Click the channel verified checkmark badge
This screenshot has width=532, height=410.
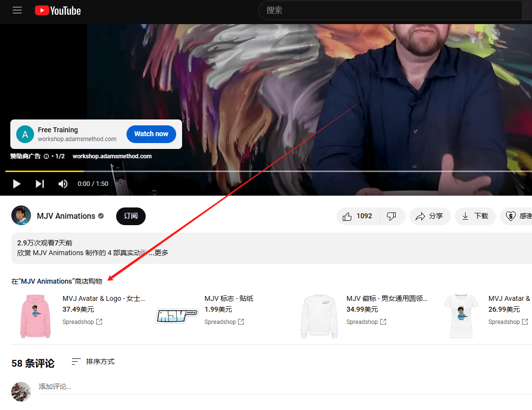coord(101,216)
